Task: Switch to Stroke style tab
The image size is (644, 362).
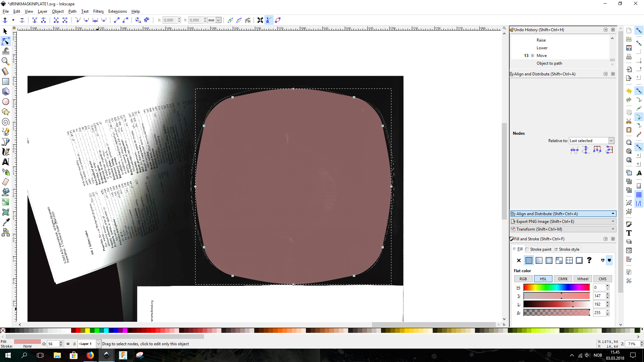Action: 567,249
